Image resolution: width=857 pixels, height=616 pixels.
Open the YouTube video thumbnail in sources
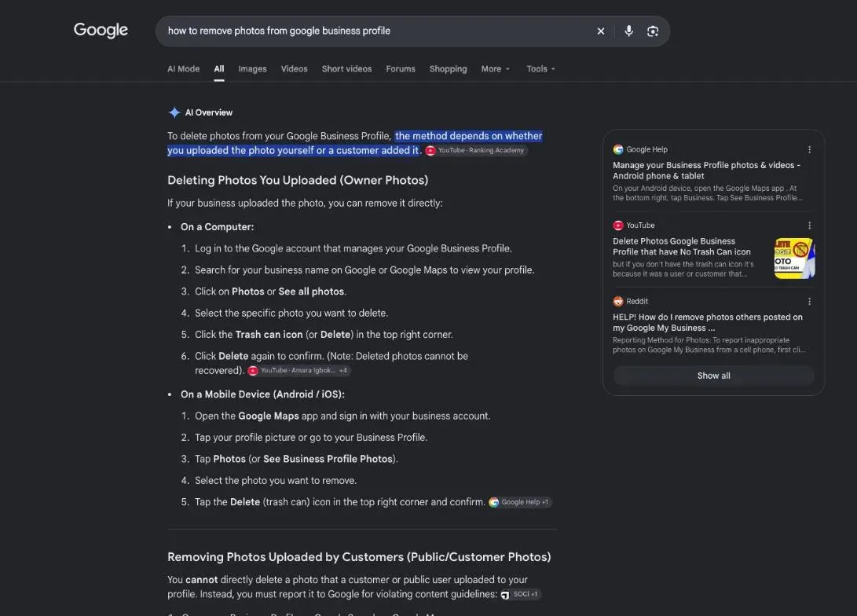click(x=794, y=258)
